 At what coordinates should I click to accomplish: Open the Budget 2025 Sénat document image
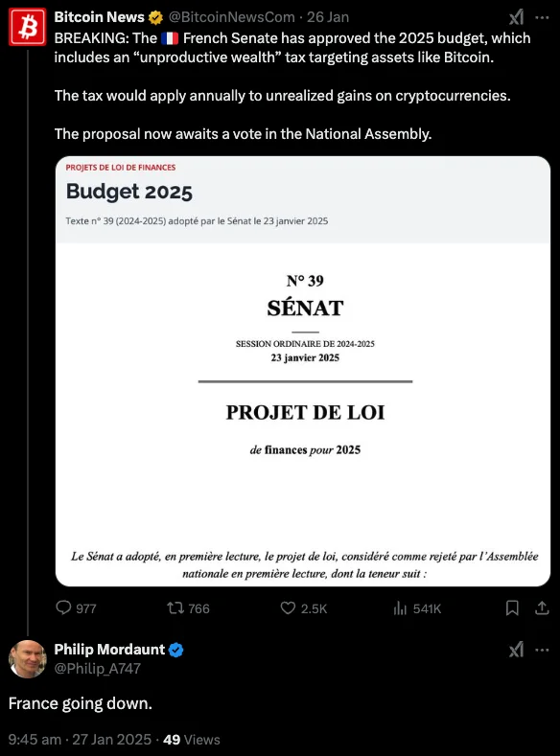pos(303,371)
